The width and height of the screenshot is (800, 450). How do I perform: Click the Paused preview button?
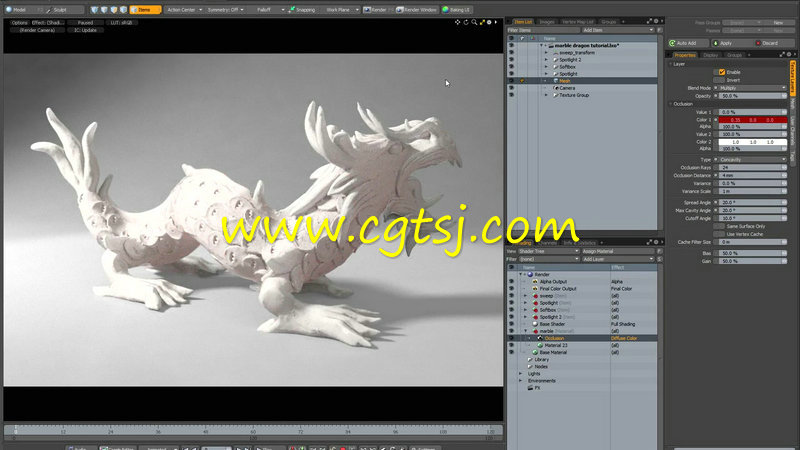(x=85, y=23)
